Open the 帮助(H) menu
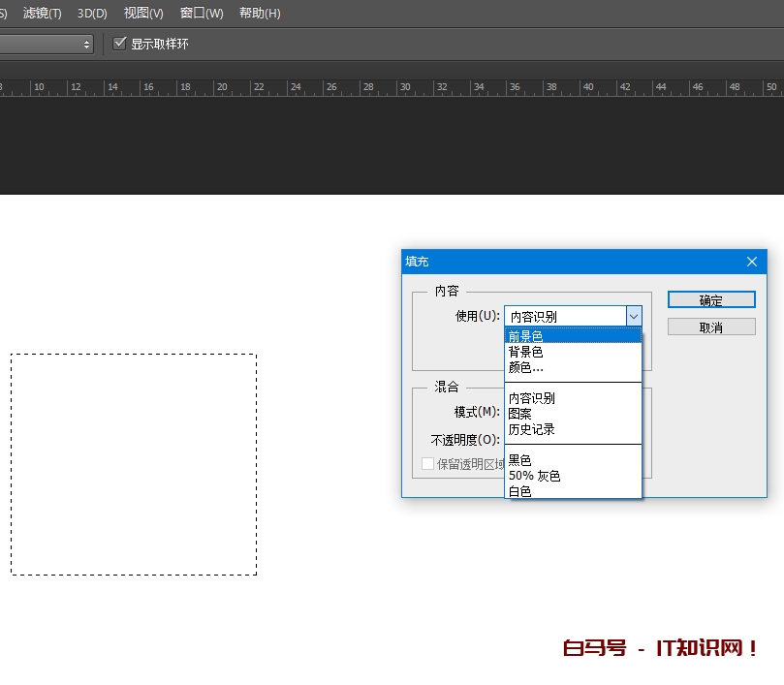 (x=260, y=14)
